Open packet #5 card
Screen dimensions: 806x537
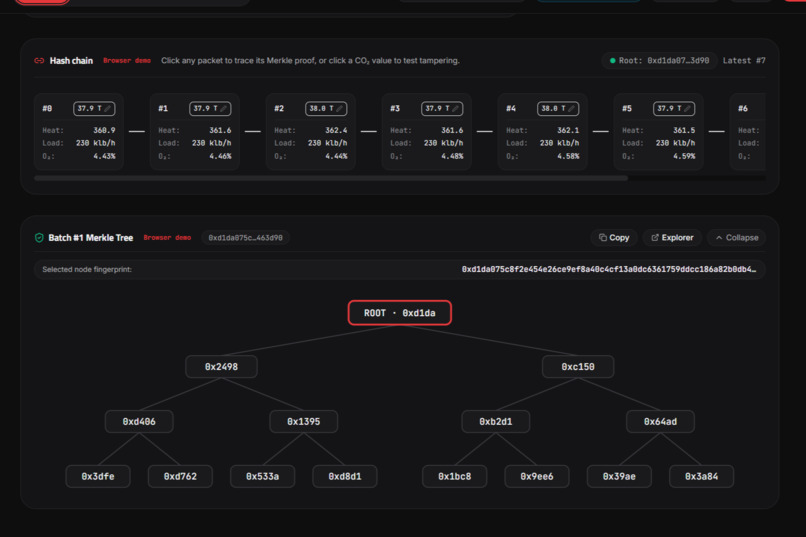click(658, 132)
